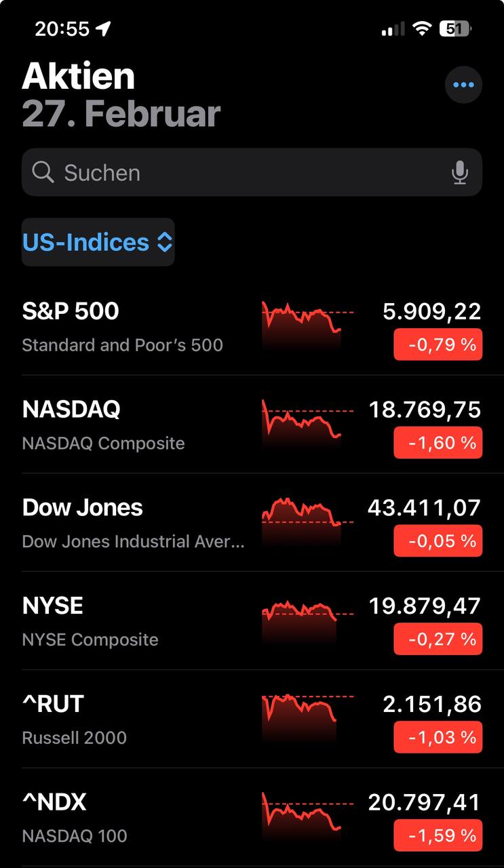
Task: Tap the microphone dictation icon
Action: [460, 173]
